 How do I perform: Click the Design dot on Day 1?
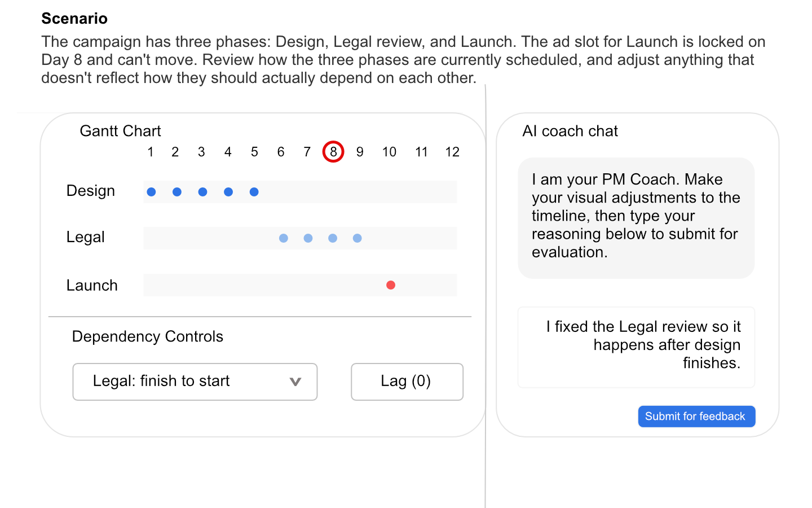coord(151,192)
